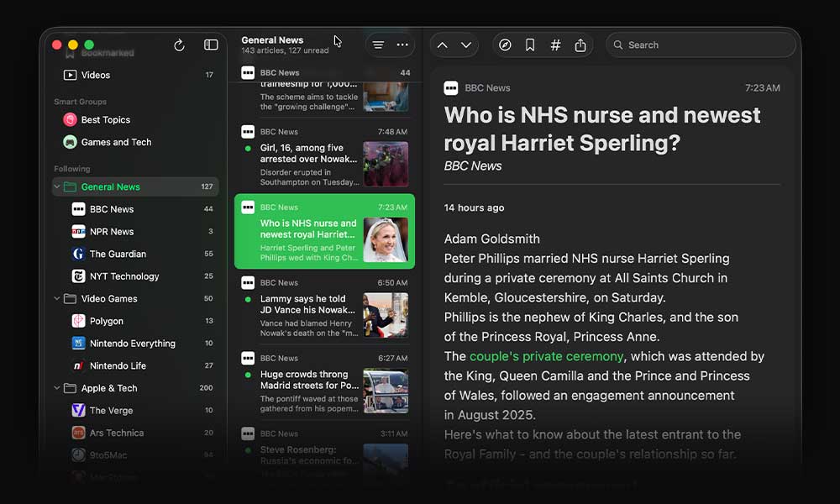Open article about girl, 16, arrested

(324, 156)
